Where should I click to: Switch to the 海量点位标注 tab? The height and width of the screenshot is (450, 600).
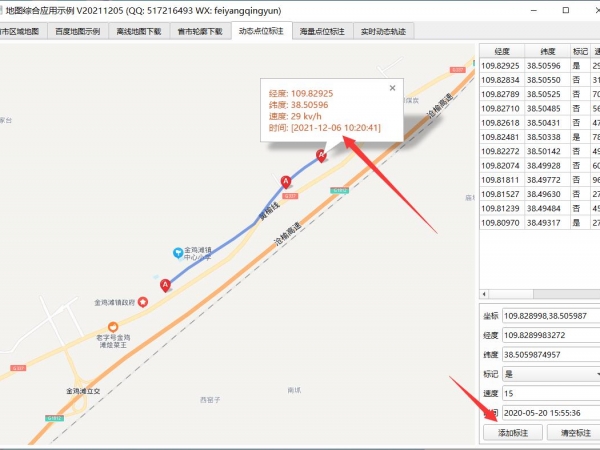point(322,31)
